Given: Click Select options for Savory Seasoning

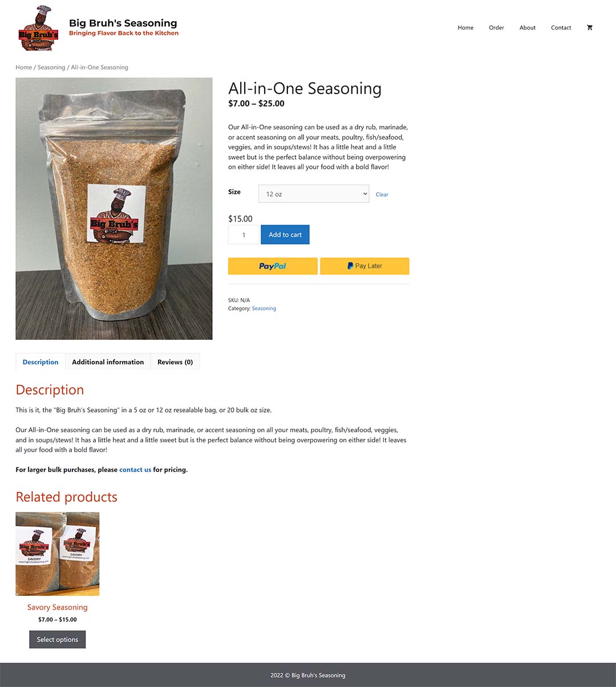Looking at the screenshot, I should pos(58,640).
